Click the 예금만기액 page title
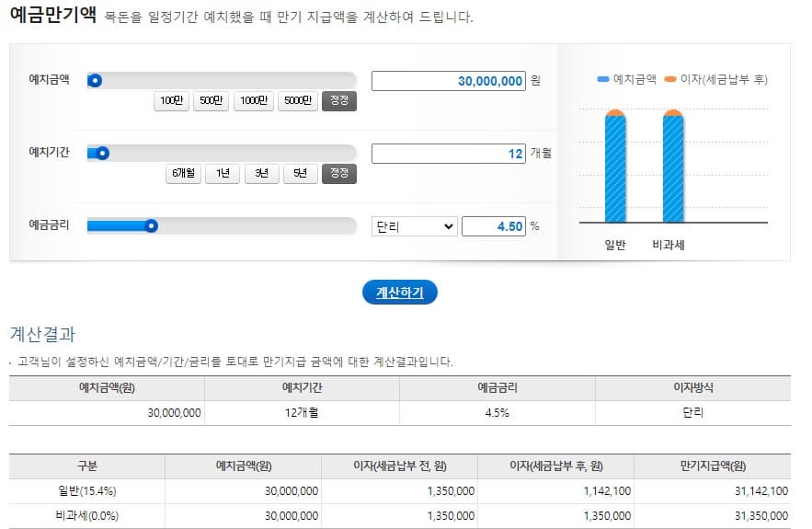Image resolution: width=812 pixels, height=529 pixels. (x=53, y=14)
